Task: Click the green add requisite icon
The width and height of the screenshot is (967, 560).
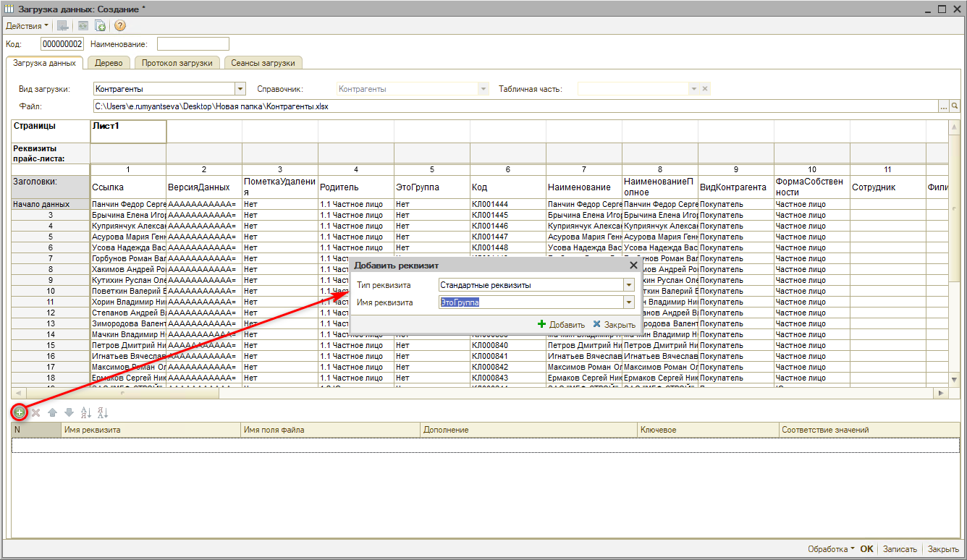Action: 20,412
